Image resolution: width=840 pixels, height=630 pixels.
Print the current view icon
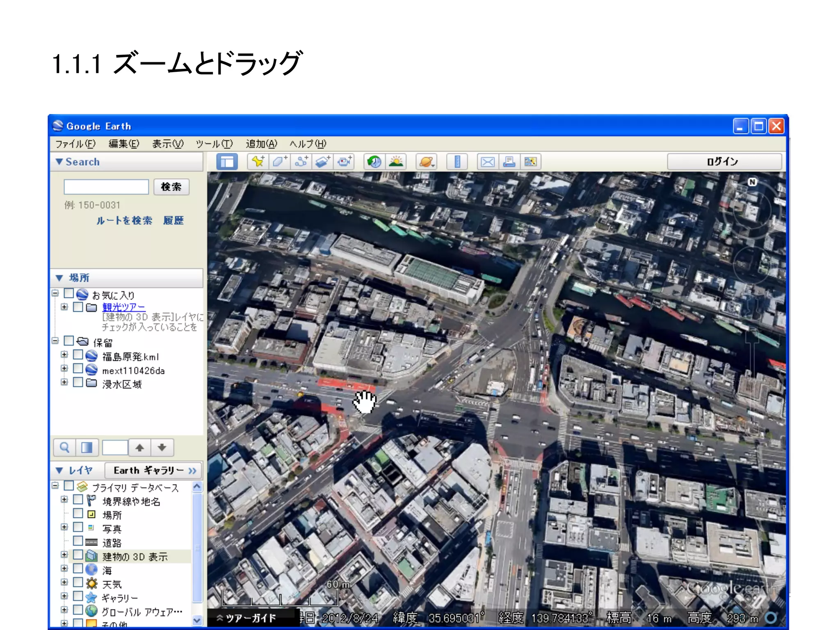tap(509, 162)
